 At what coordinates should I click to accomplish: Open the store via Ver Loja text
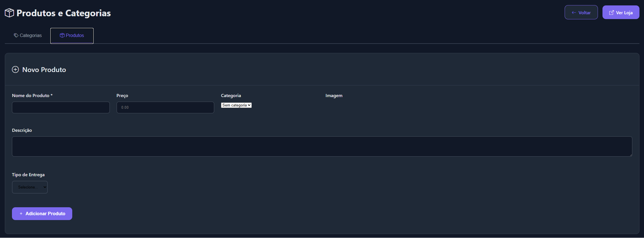[624, 13]
